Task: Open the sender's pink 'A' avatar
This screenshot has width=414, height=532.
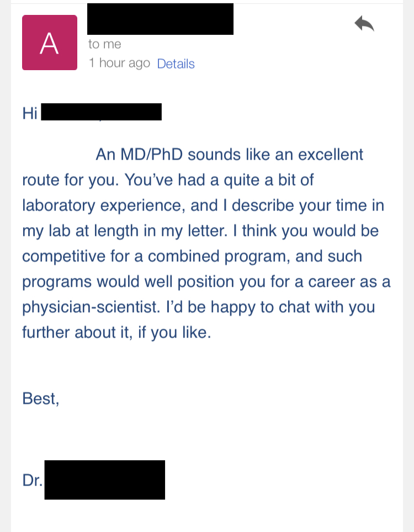Action: click(50, 43)
